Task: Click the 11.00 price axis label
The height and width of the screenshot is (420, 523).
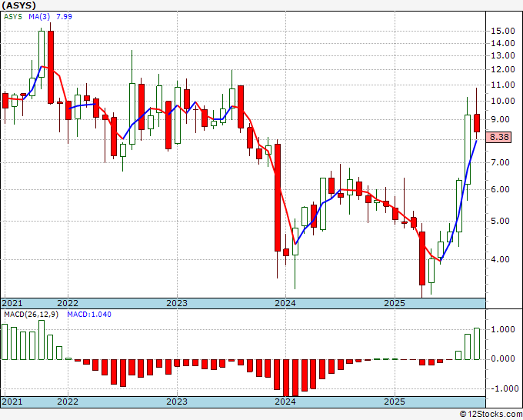Action: [x=503, y=85]
